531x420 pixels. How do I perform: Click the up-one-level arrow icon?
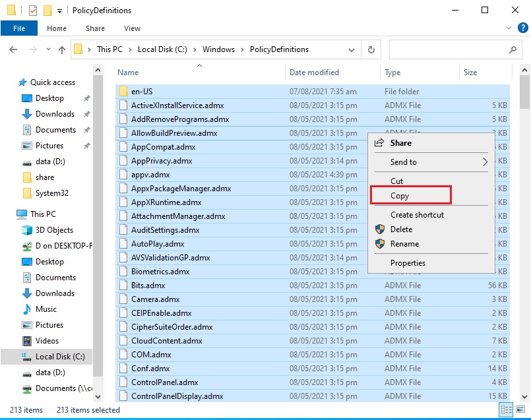61,49
